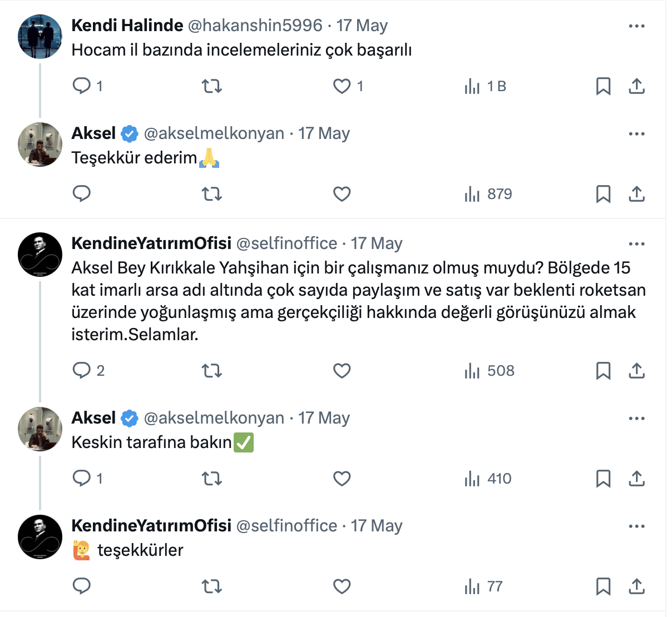
Task: Open KendineYatırımOfisi display name link
Action: [x=151, y=243]
